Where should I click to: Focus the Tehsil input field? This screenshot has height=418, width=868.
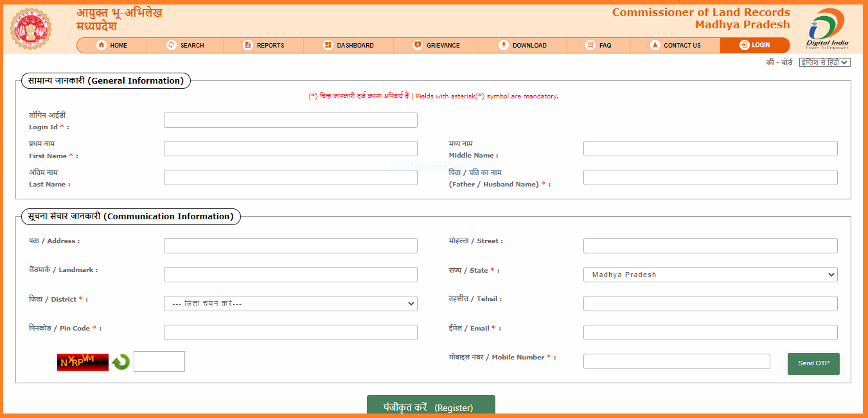tap(711, 304)
